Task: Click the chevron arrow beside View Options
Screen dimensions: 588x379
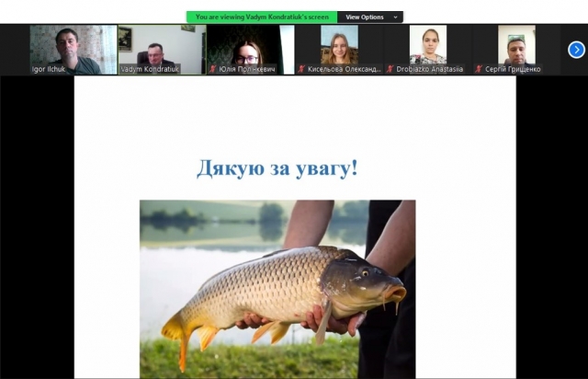Action: point(395,17)
